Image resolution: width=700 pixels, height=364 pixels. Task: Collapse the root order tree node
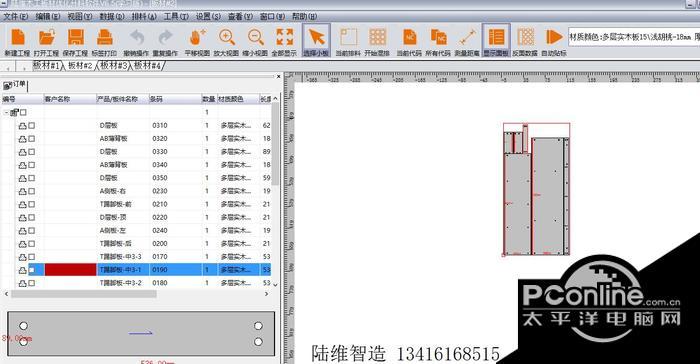tap(6, 113)
